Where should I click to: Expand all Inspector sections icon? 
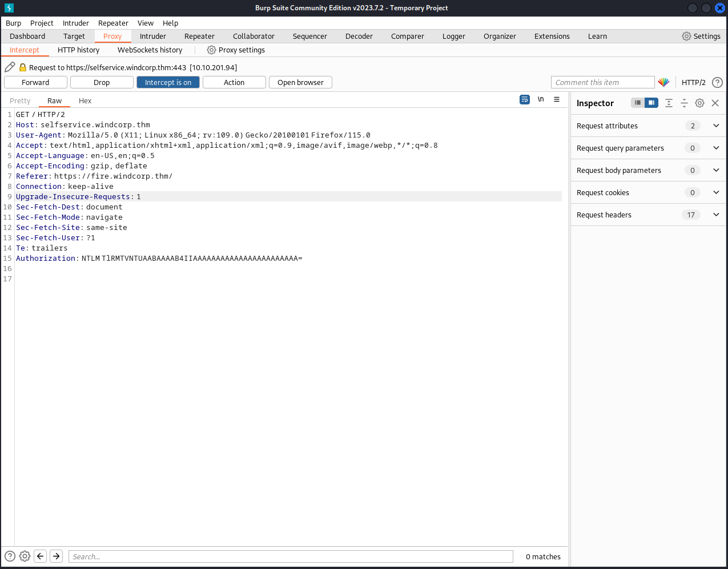coord(669,103)
